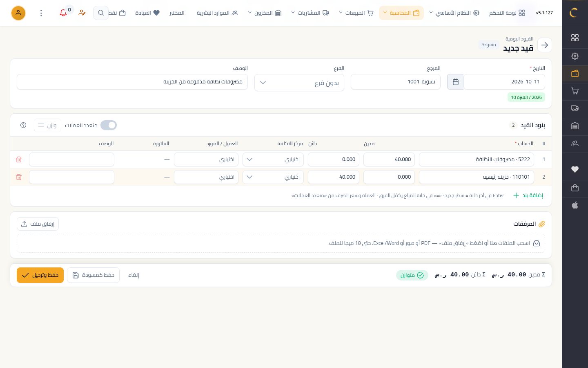Expand the الفرع branch dropdown
Screen dimensions: 588x368
[299, 83]
